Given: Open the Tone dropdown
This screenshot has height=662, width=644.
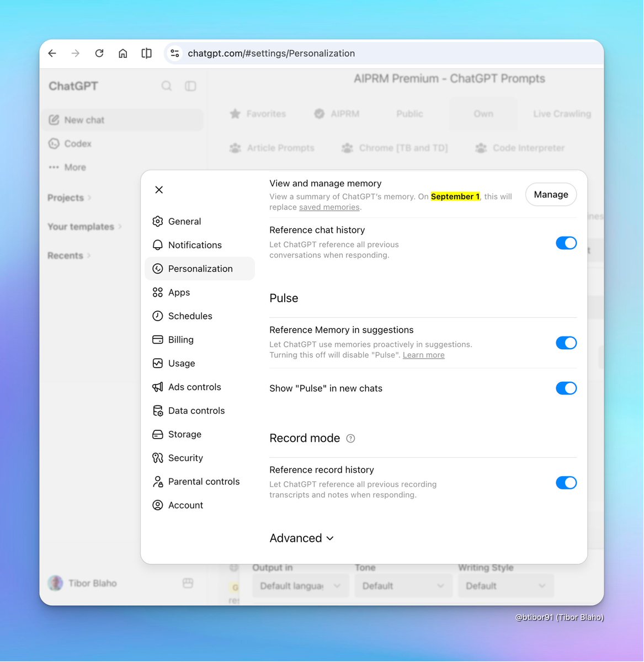Looking at the screenshot, I should (403, 586).
